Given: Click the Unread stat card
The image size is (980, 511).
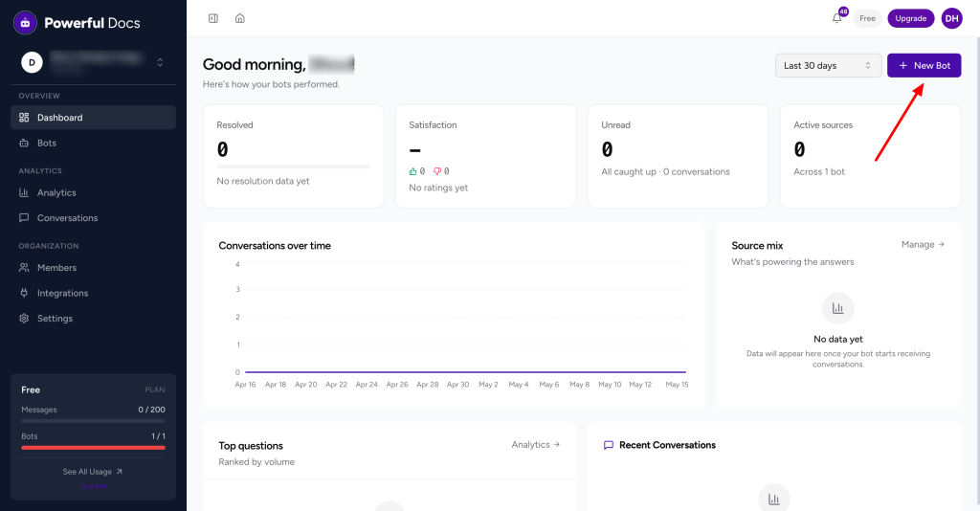Looking at the screenshot, I should [x=679, y=156].
